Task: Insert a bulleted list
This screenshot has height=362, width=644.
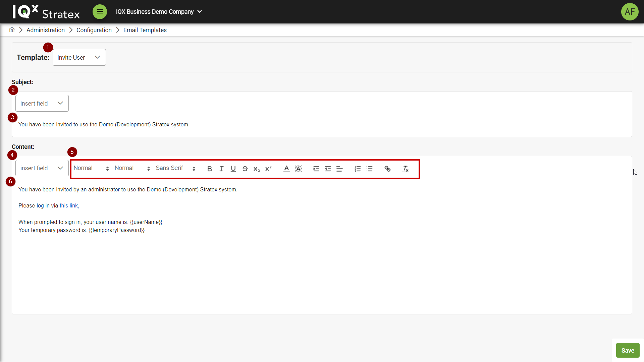Action: pyautogui.click(x=369, y=169)
